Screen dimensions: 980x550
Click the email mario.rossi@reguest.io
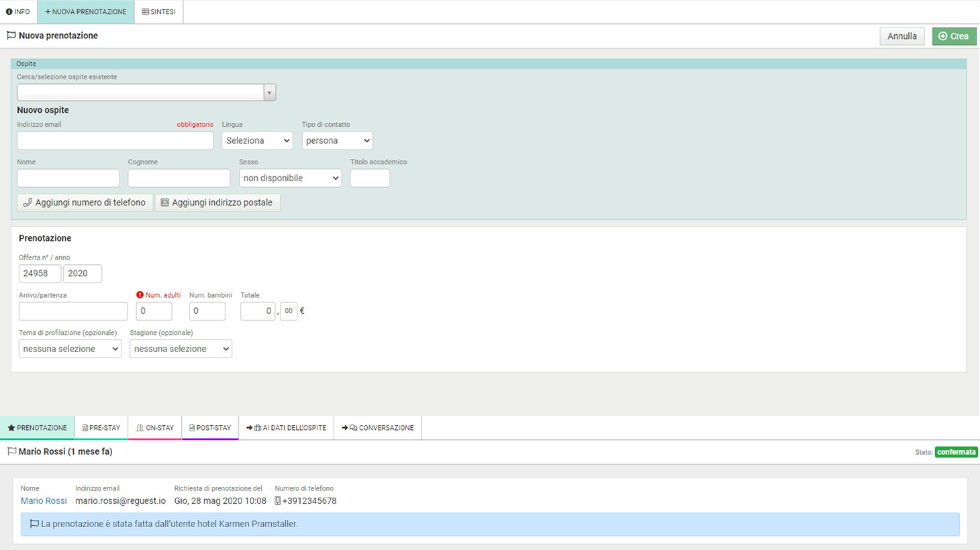coord(120,501)
